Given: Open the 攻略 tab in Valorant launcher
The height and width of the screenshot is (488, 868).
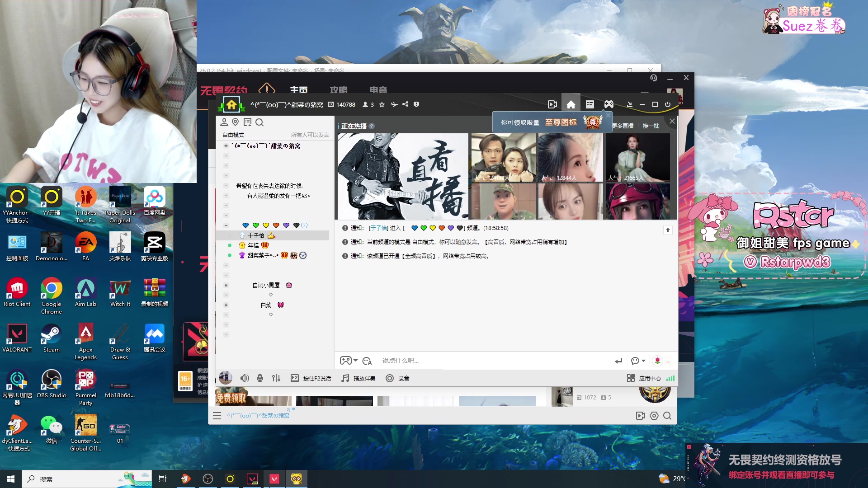Looking at the screenshot, I should (339, 90).
